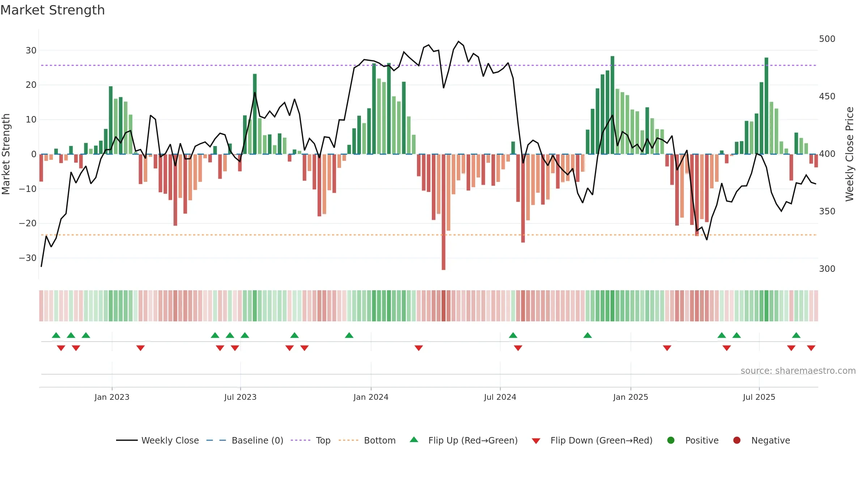Screen dimensions: 868x488
Task: Click the Jul 2023 axis label
Action: point(240,397)
